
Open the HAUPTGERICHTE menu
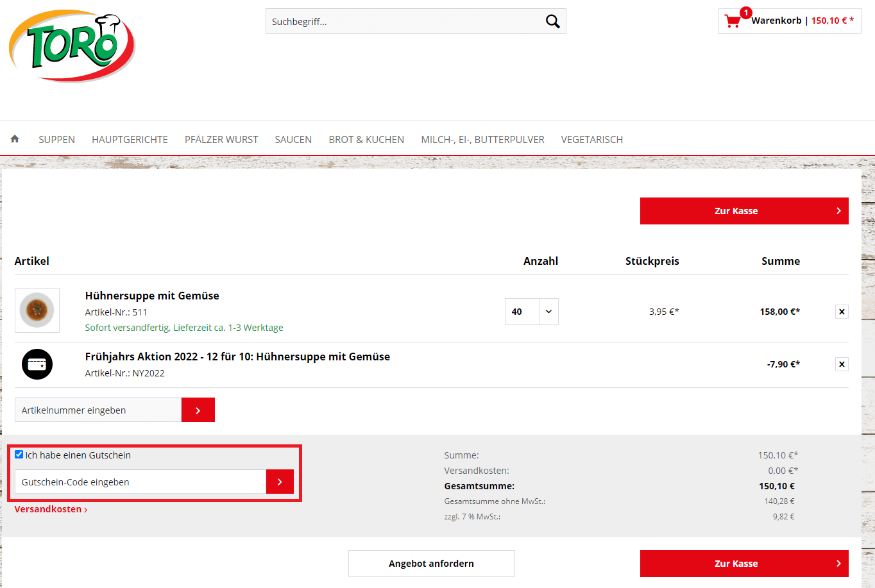(x=130, y=139)
